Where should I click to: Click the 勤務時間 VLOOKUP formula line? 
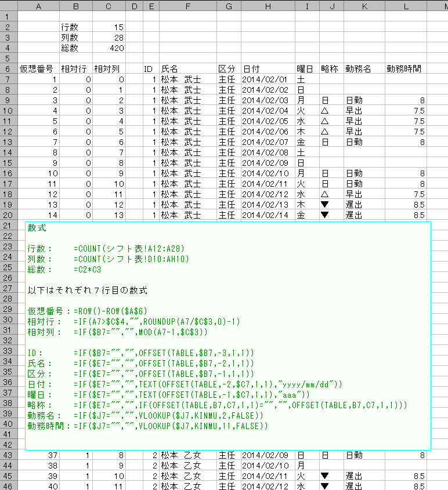[x=147, y=426]
